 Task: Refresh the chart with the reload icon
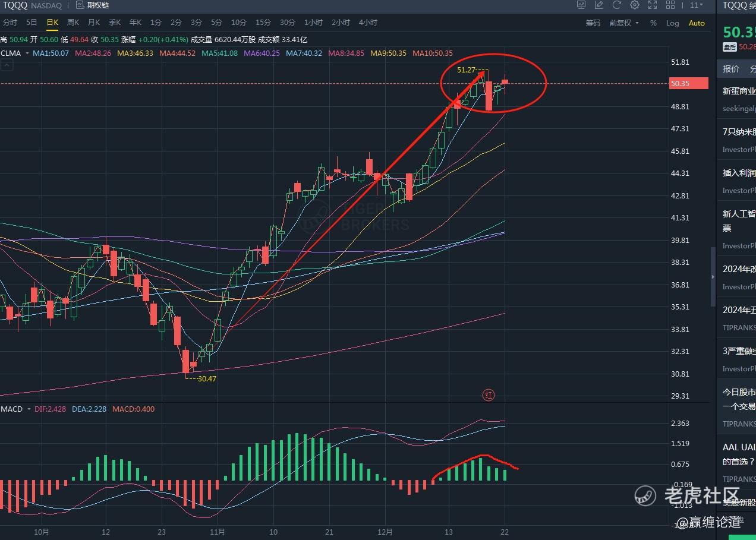pos(617,5)
